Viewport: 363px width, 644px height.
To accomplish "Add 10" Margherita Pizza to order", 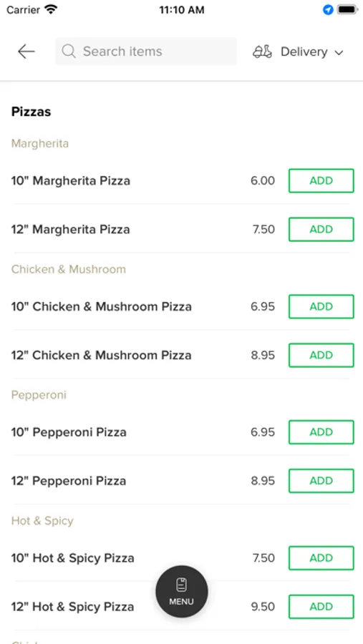I will [x=321, y=181].
